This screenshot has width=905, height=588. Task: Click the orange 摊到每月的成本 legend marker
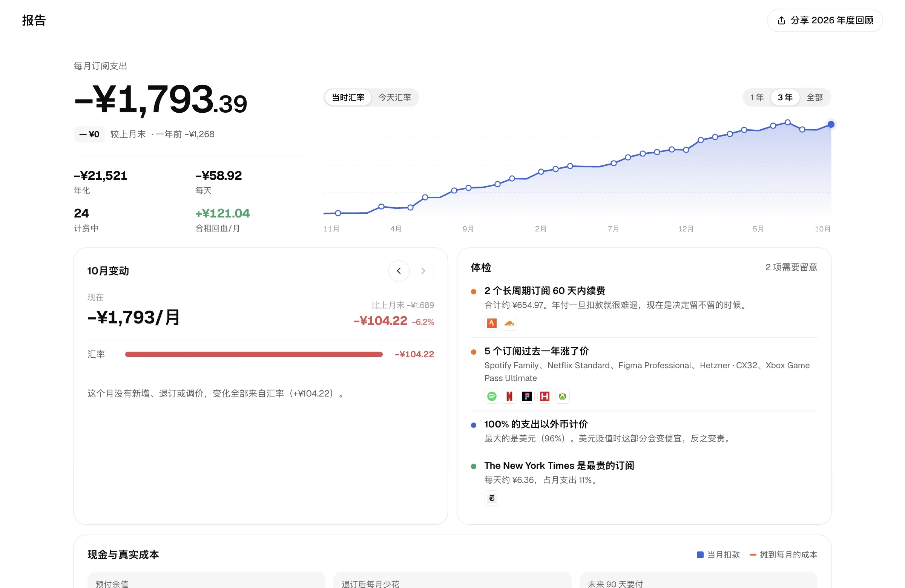click(753, 555)
